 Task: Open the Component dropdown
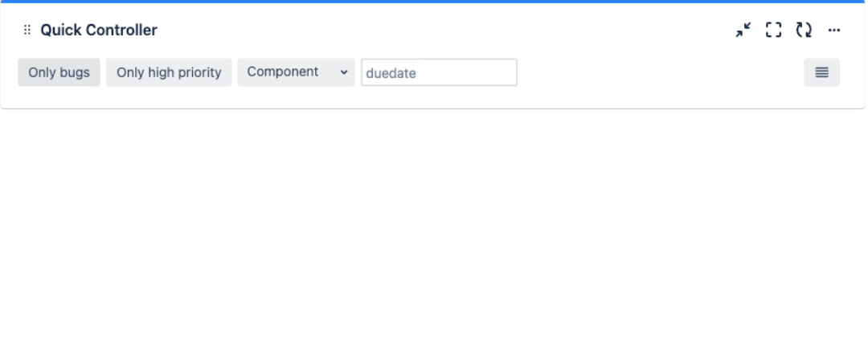[x=296, y=72]
